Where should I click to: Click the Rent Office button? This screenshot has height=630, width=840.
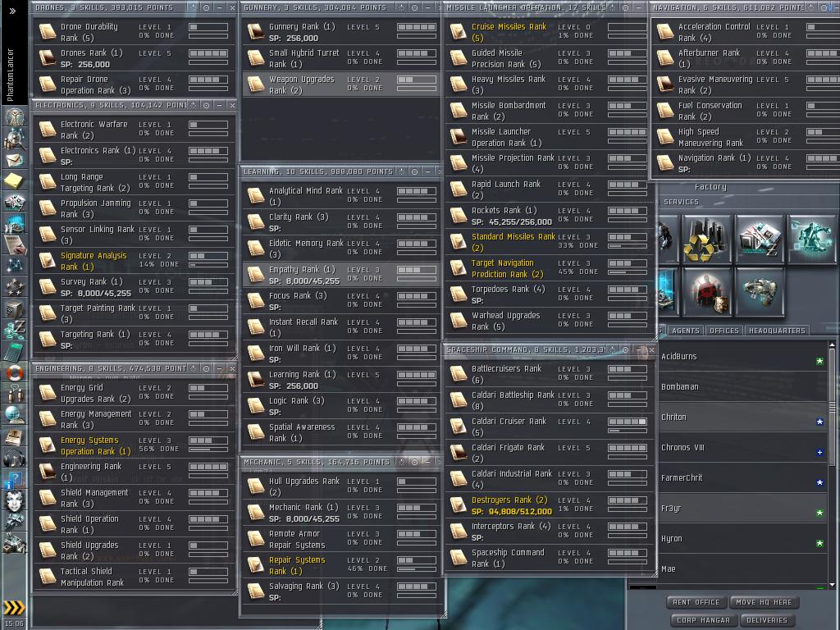[x=696, y=602]
